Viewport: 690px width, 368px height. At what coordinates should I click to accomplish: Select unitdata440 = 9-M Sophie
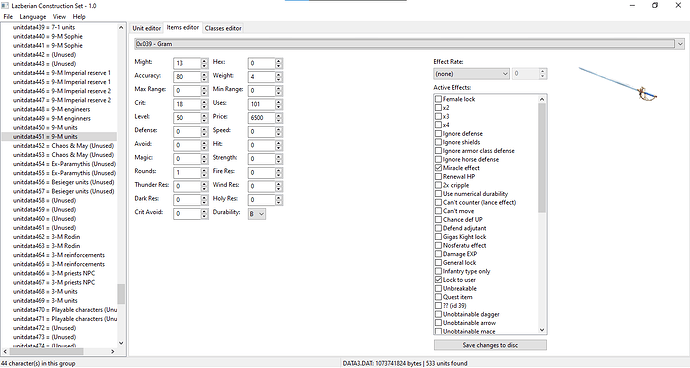click(48, 37)
